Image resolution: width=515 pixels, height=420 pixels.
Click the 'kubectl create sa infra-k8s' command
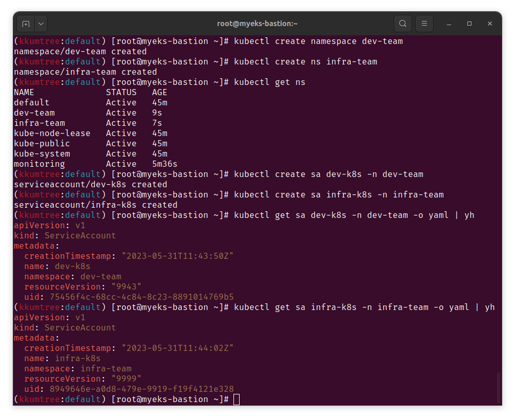coord(338,194)
